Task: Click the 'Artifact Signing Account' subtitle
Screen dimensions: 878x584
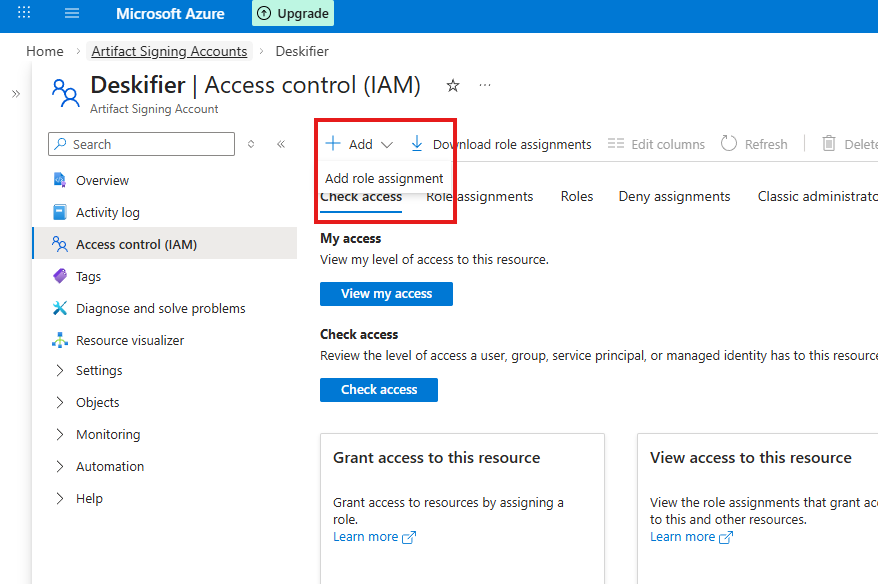Action: pos(154,109)
